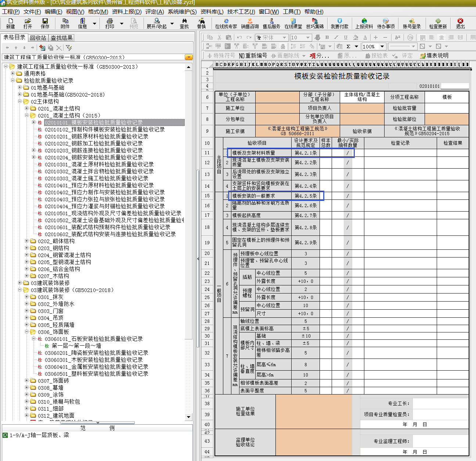Screen dimensions: 476x461
Task: Click the red 退出 exit icon
Action: pos(460,23)
